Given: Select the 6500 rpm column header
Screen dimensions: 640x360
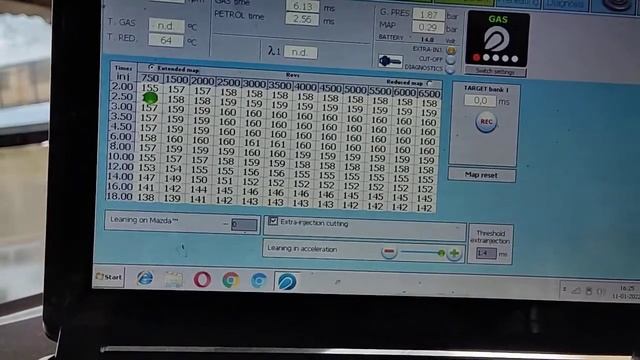Looking at the screenshot, I should click(x=429, y=94).
